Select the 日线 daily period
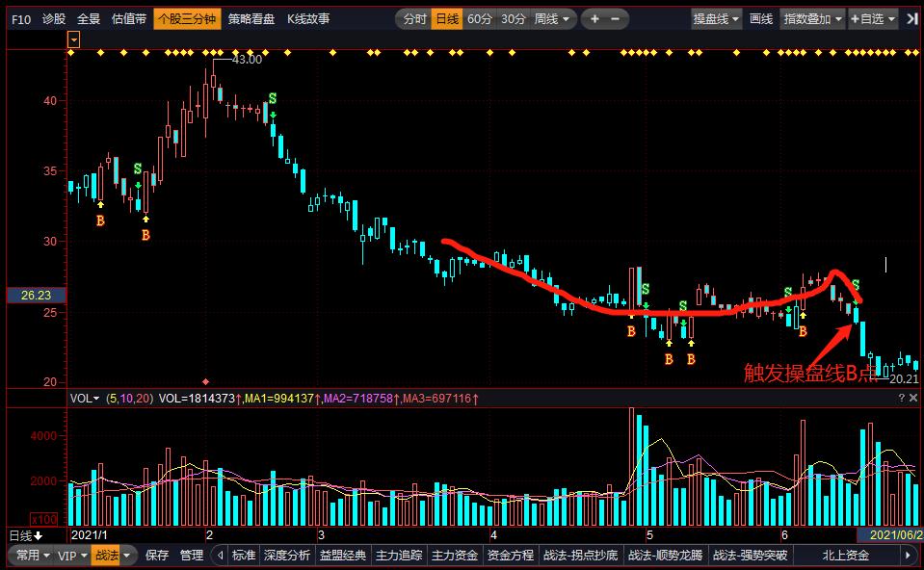The width and height of the screenshot is (924, 570). point(447,19)
